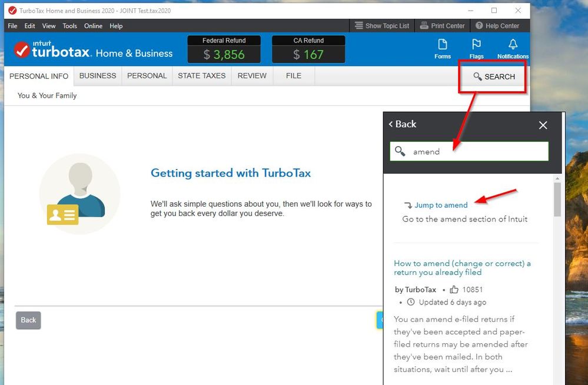Switch to the BUSINESS tab
The height and width of the screenshot is (385, 588).
(x=98, y=76)
